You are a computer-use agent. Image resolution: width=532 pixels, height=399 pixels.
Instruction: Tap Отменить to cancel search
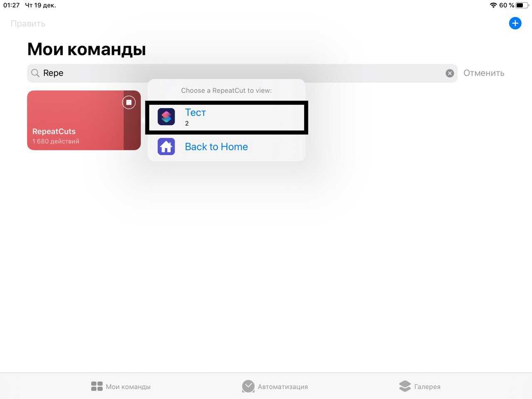coord(484,73)
